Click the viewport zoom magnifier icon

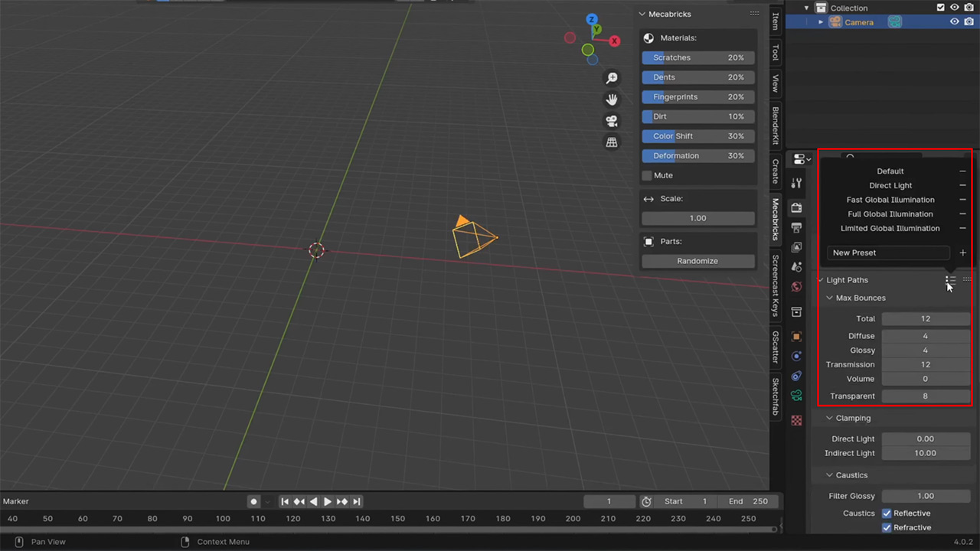[612, 77]
